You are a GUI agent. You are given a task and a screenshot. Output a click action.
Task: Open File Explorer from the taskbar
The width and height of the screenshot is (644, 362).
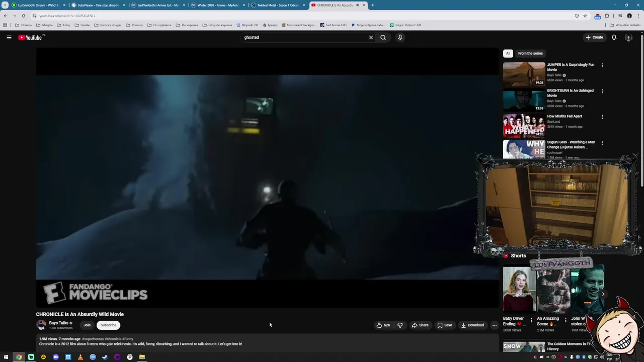[142, 357]
